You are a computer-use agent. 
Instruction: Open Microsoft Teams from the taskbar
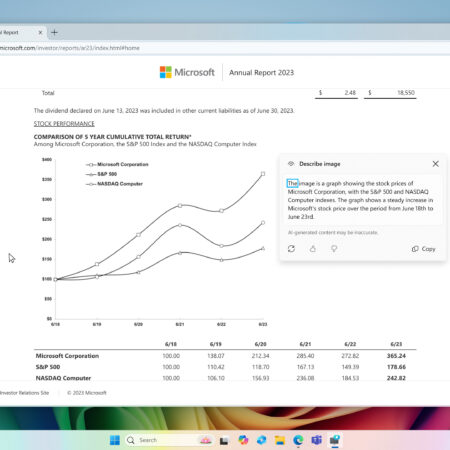(x=316, y=440)
